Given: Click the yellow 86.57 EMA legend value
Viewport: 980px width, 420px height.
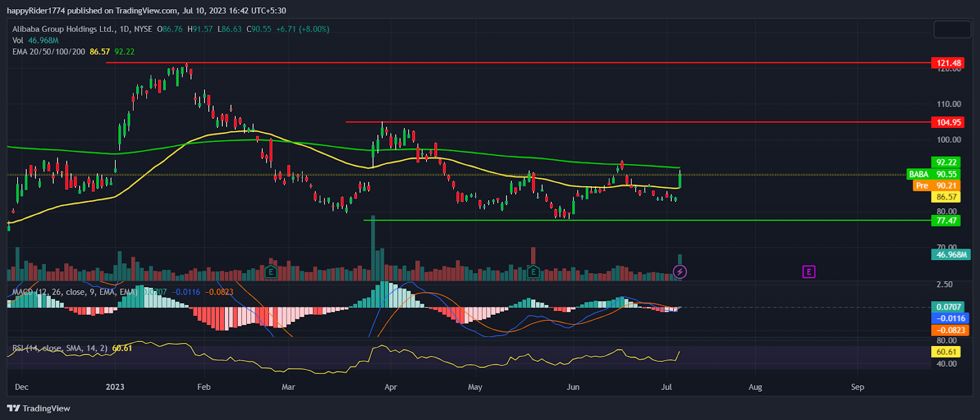Looking at the screenshot, I should click(100, 52).
